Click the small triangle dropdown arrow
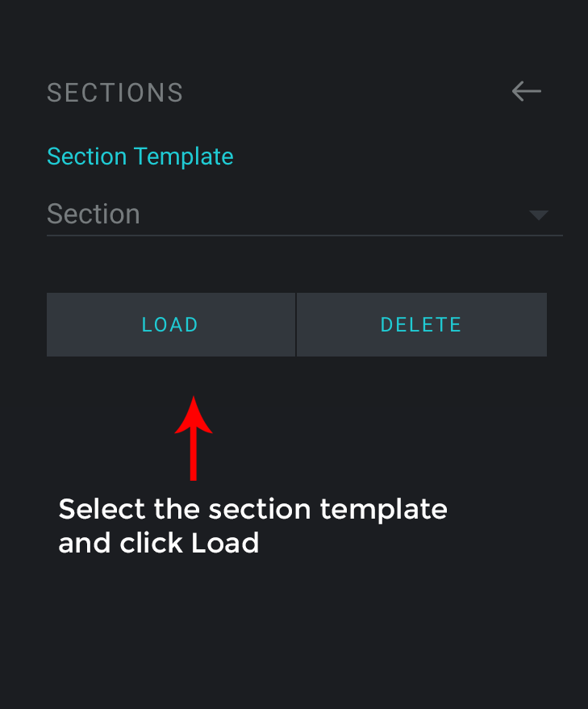The height and width of the screenshot is (709, 588). [x=538, y=215]
